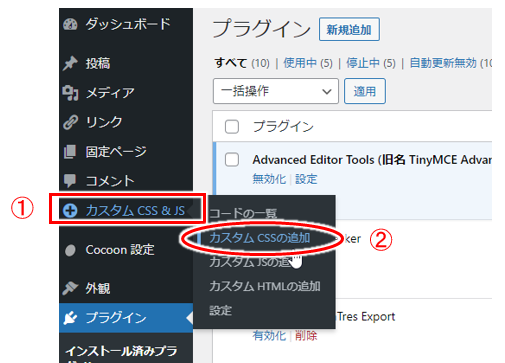This screenshot has width=505, height=363.
Task: Click the red 削除 link
Action: pyautogui.click(x=306, y=335)
